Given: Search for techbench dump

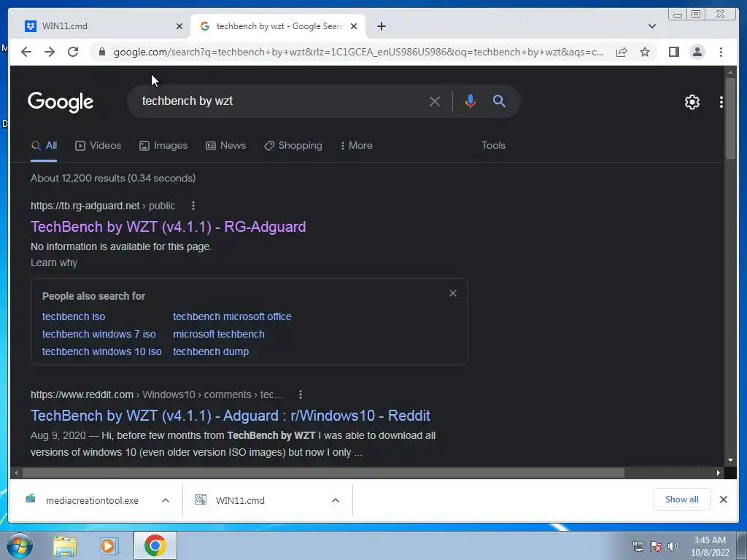Looking at the screenshot, I should coord(211,351).
